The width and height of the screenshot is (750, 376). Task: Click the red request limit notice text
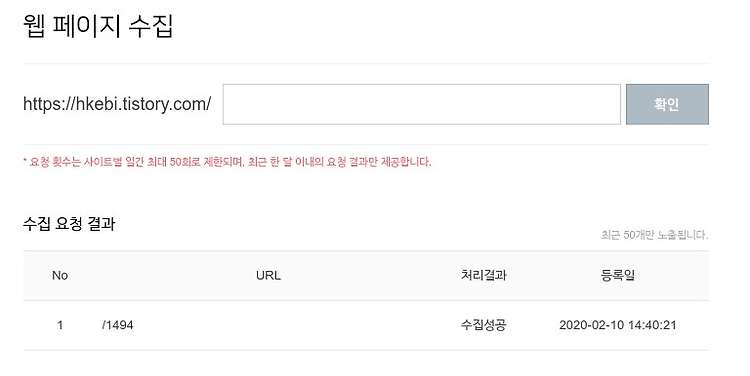tap(227, 162)
